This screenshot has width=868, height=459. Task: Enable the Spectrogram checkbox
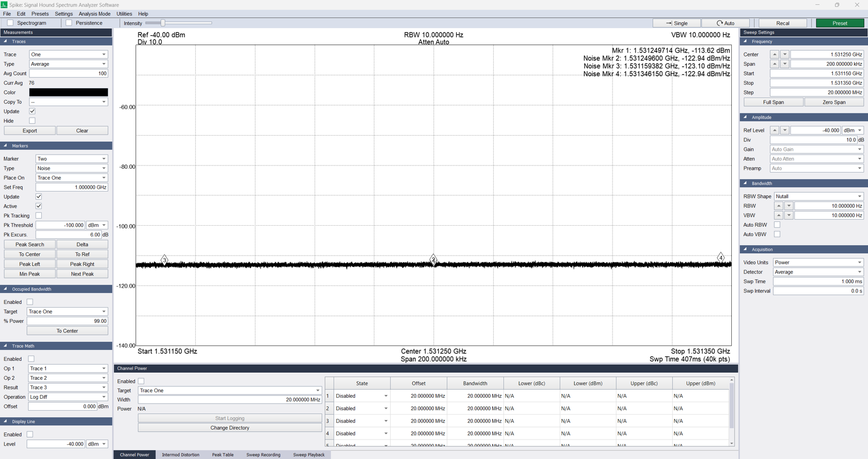pyautogui.click(x=10, y=23)
